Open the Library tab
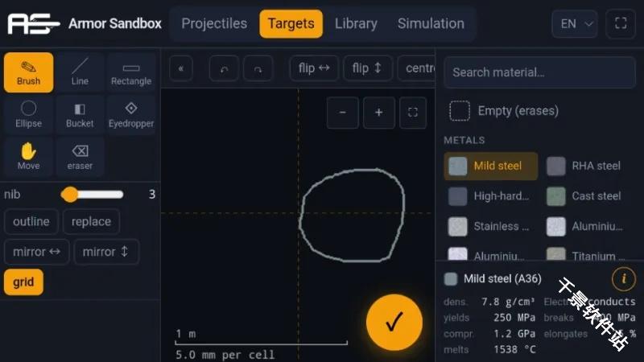Screen dimensions: 644x362 356,24
